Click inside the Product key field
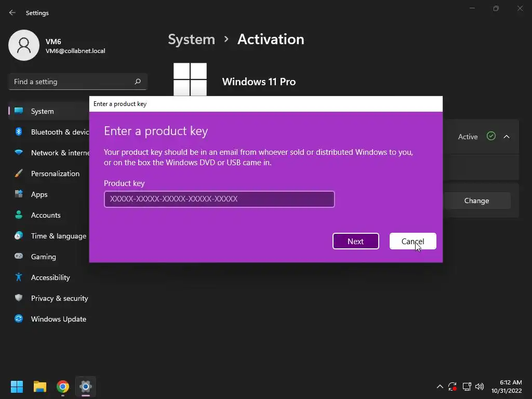 pos(219,199)
